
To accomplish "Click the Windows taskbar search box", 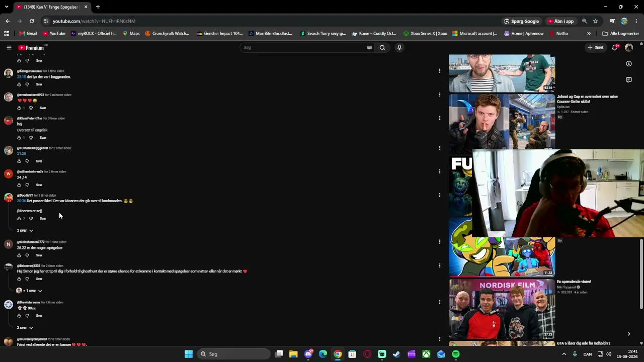I will [234, 354].
